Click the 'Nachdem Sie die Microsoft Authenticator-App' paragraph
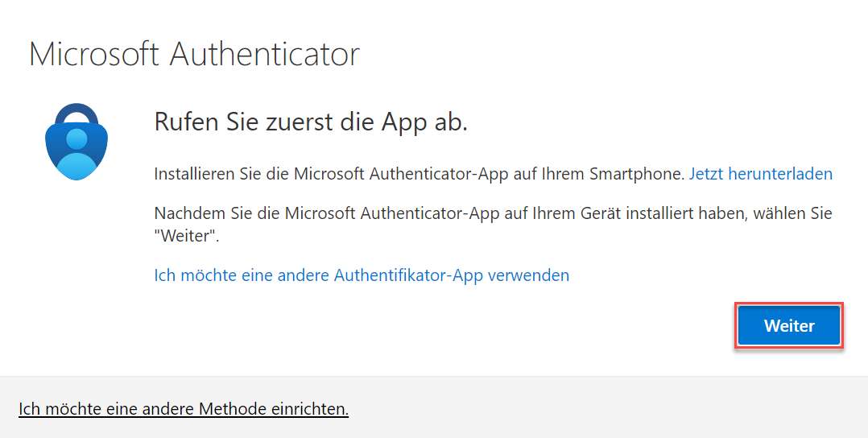Viewport: 868px width, 438px height. tap(494, 225)
